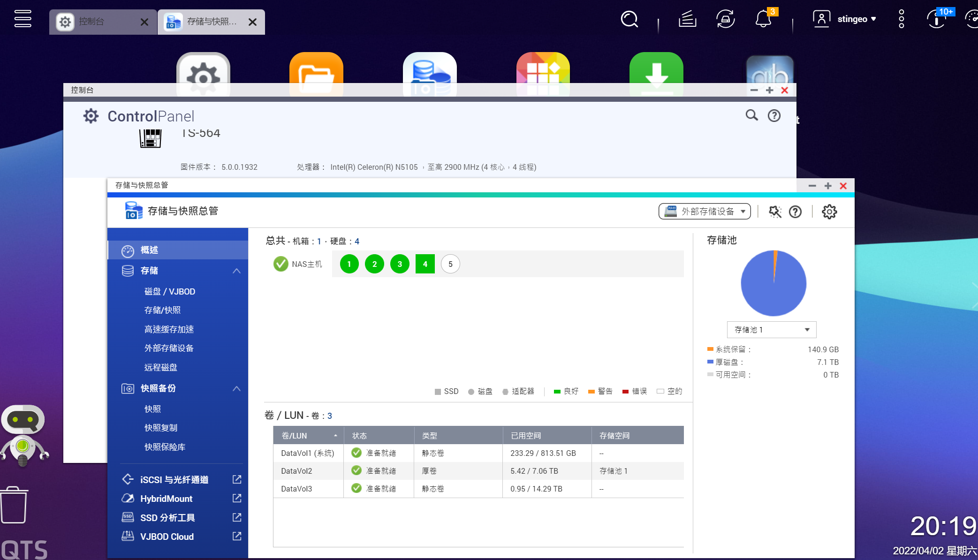Open the QTS search magnifier in top bar
Screen dimensions: 978x560
tap(629, 19)
